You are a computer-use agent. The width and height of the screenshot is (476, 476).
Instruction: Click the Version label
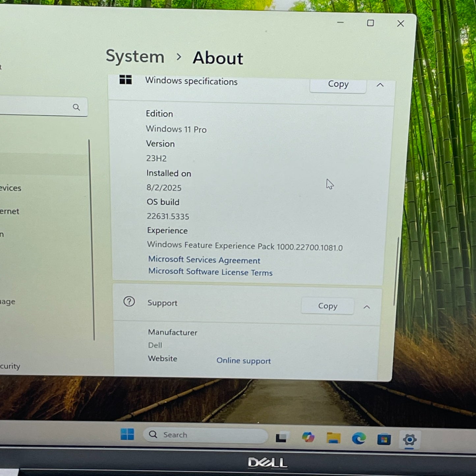[160, 144]
